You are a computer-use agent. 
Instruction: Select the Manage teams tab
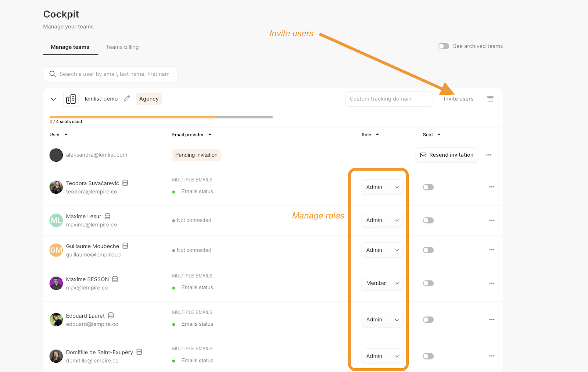coord(70,47)
